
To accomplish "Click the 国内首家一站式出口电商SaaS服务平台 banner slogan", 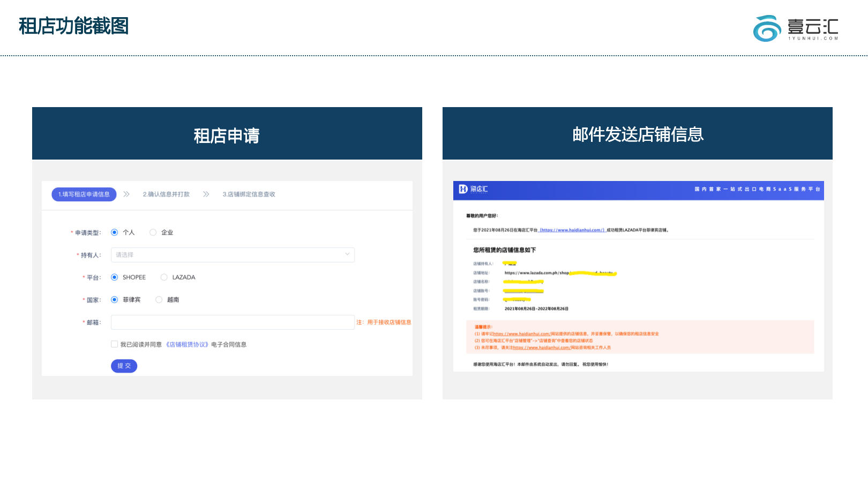I will click(x=757, y=189).
